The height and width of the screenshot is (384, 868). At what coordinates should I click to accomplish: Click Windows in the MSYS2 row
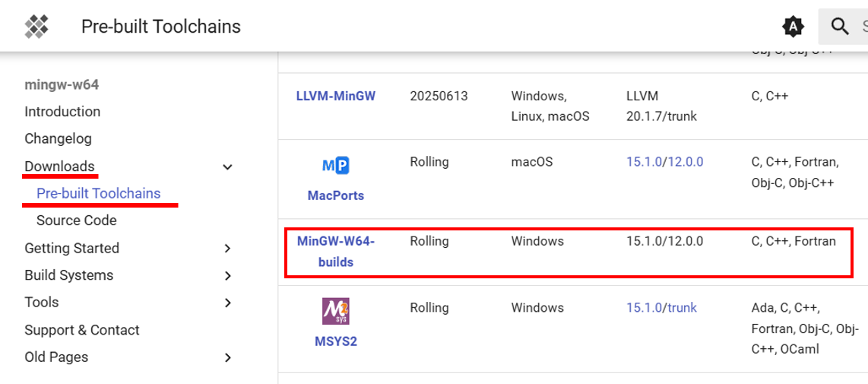coord(537,307)
